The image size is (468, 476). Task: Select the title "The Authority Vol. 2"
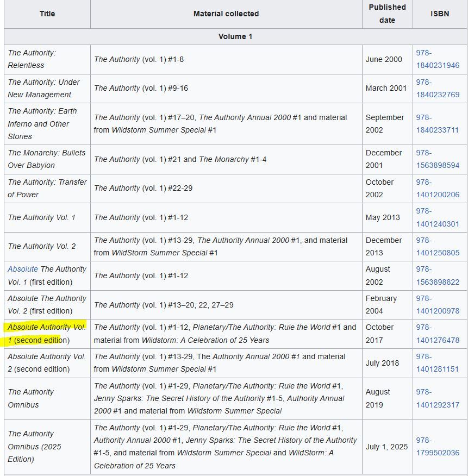[x=42, y=247]
